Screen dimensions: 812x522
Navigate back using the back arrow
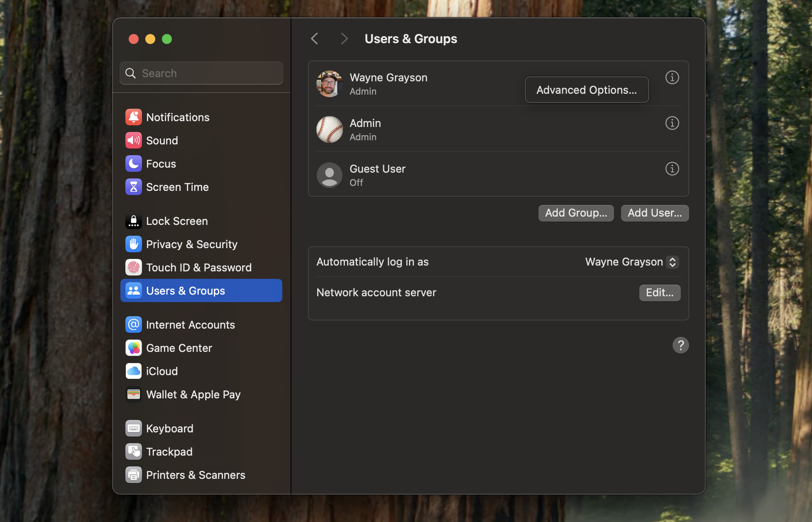pyautogui.click(x=314, y=38)
